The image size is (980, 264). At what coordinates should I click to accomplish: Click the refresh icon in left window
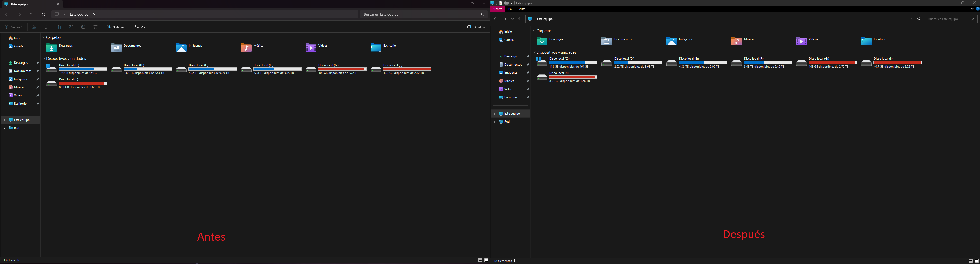click(44, 15)
